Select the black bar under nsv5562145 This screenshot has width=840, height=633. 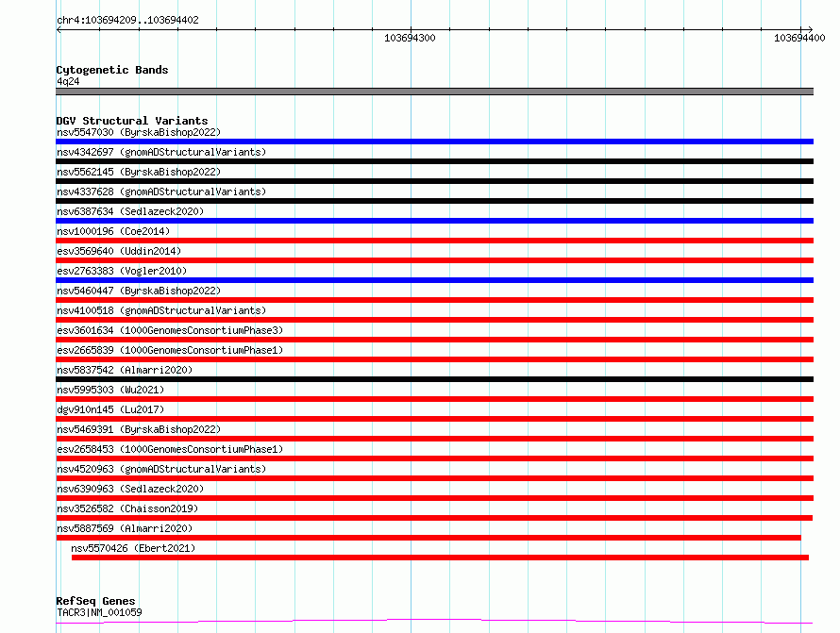pyautogui.click(x=434, y=181)
